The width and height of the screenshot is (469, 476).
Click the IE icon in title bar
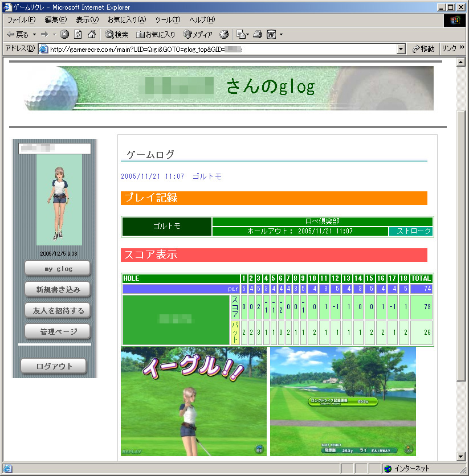pyautogui.click(x=7, y=7)
